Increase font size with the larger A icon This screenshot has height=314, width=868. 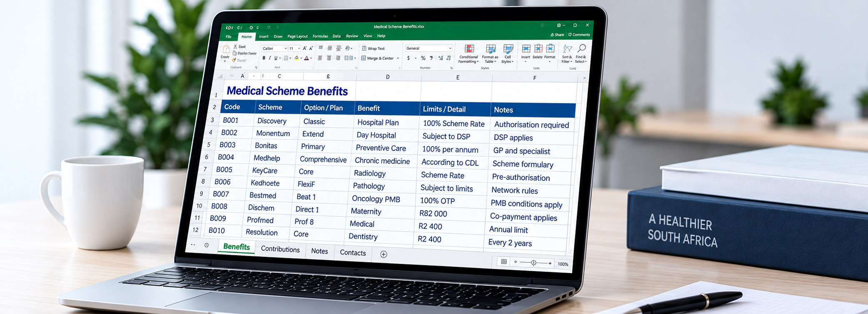click(304, 48)
